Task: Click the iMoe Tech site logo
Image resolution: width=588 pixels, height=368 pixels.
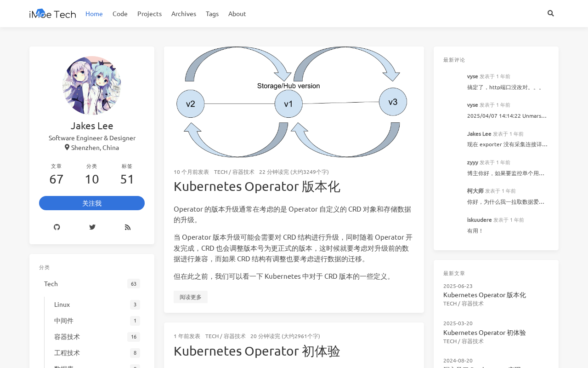Action: click(52, 14)
